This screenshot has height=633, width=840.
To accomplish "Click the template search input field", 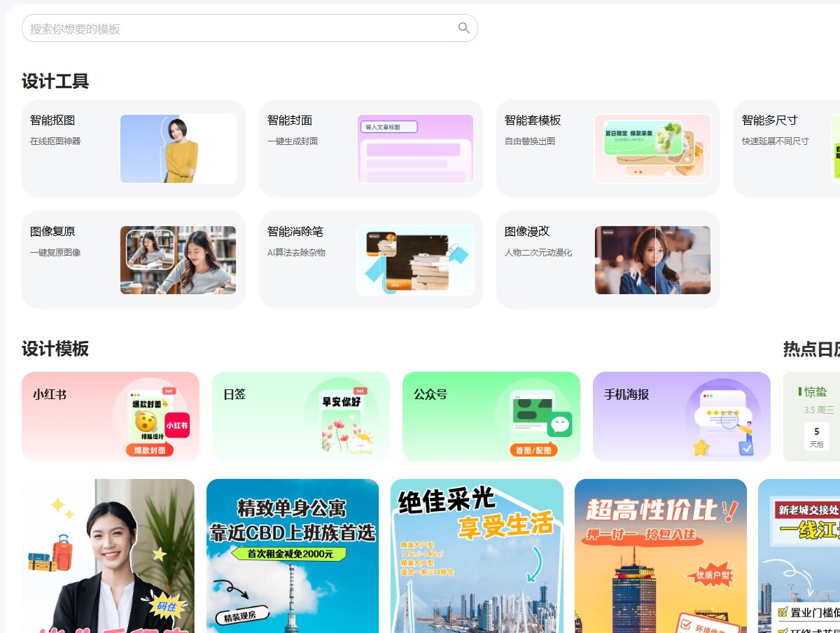I will click(238, 29).
